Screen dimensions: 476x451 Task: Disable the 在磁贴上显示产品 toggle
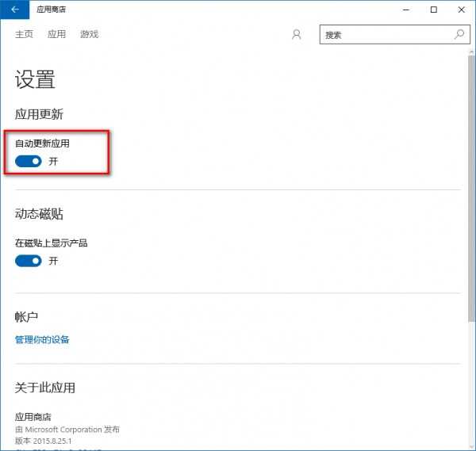[29, 261]
